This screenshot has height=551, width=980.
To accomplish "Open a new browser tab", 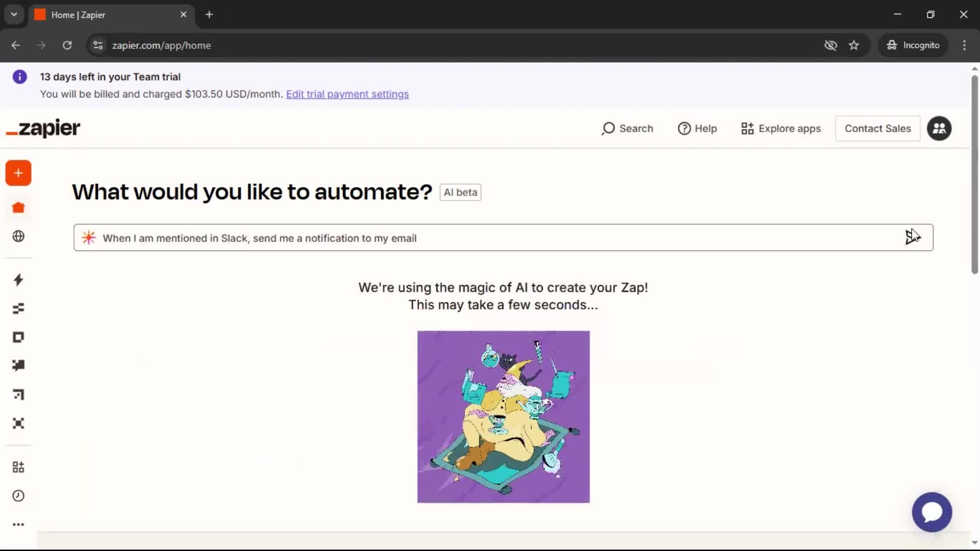I will pyautogui.click(x=209, y=15).
